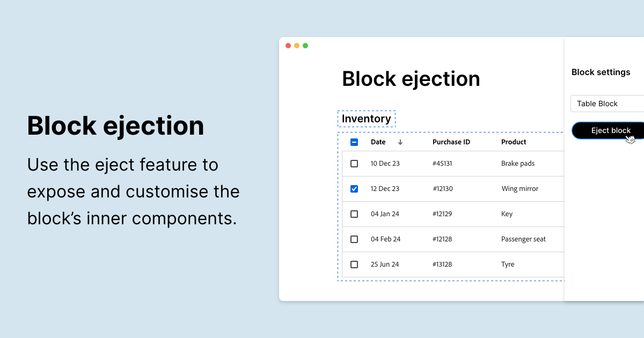Click the Block ejection page title
This screenshot has width=644, height=338.
411,79
